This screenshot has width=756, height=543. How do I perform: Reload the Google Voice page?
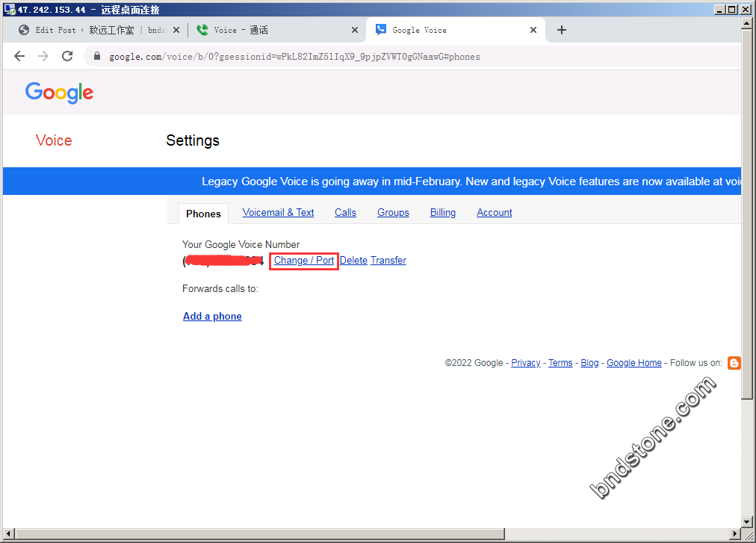(x=67, y=57)
